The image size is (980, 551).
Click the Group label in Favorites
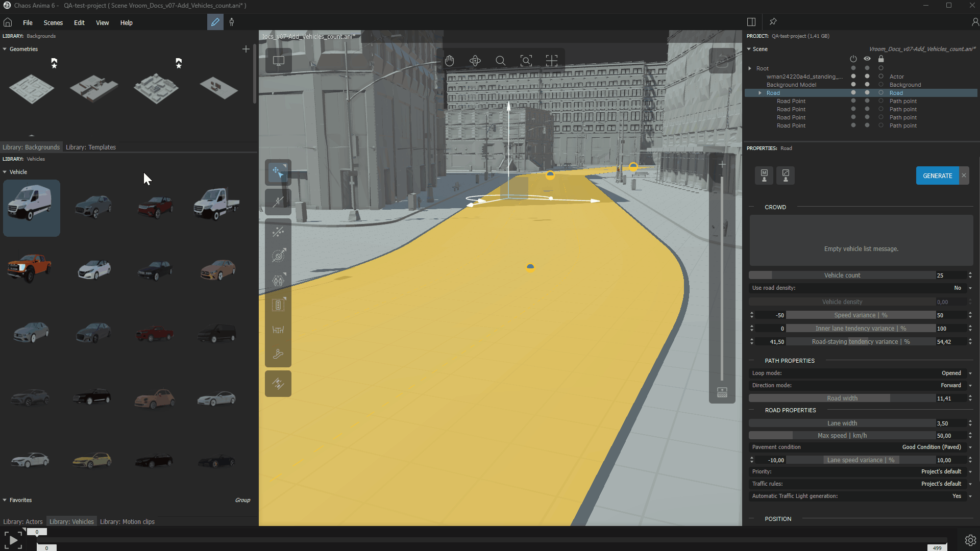click(242, 500)
